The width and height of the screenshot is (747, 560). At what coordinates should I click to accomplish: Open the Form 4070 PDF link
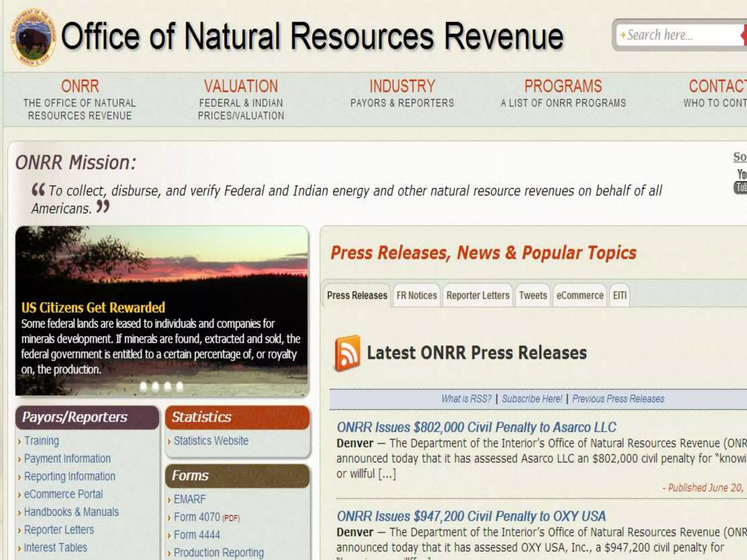197,517
